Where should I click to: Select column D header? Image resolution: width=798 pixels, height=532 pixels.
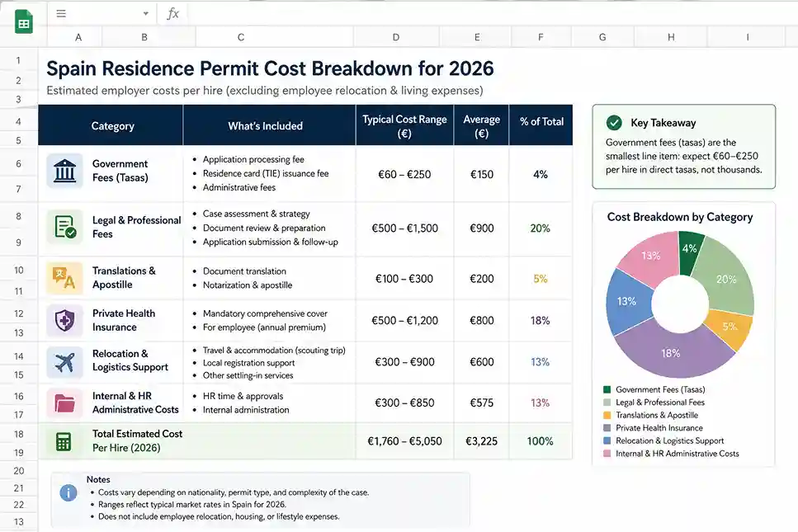[x=396, y=37]
